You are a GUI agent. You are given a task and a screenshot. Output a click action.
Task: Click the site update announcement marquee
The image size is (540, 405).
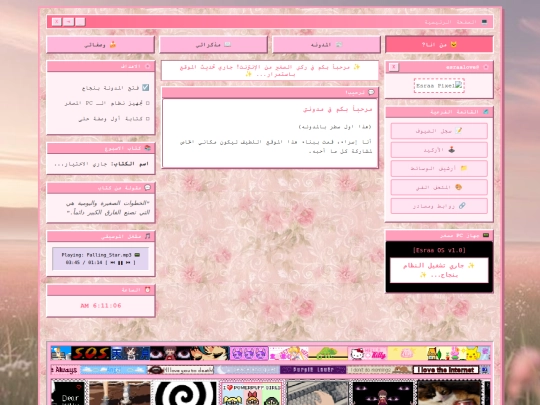pos(270,70)
